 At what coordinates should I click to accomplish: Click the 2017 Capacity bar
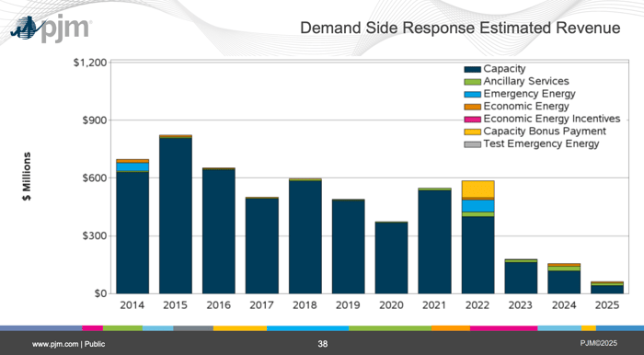tap(262, 246)
